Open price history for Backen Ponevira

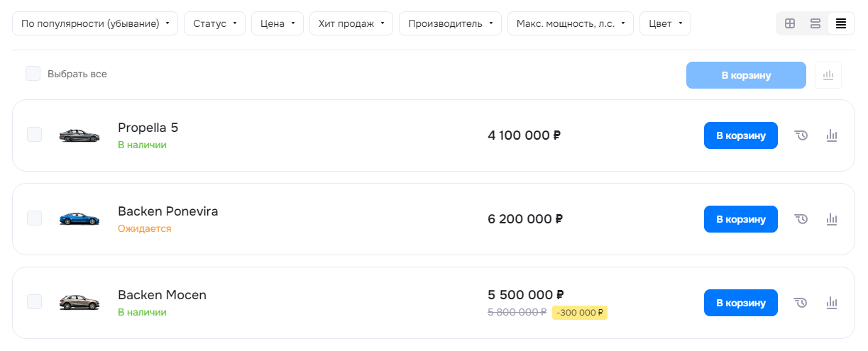(801, 219)
